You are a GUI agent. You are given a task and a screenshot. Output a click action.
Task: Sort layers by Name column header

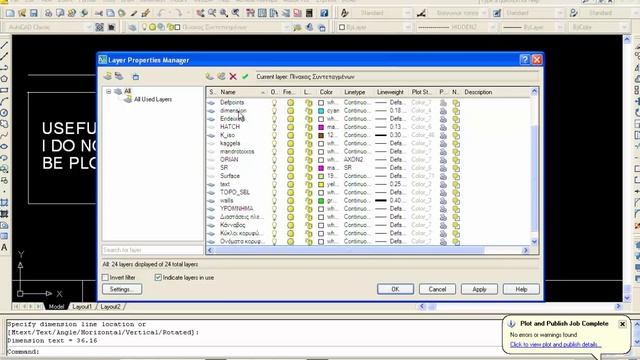point(242,92)
